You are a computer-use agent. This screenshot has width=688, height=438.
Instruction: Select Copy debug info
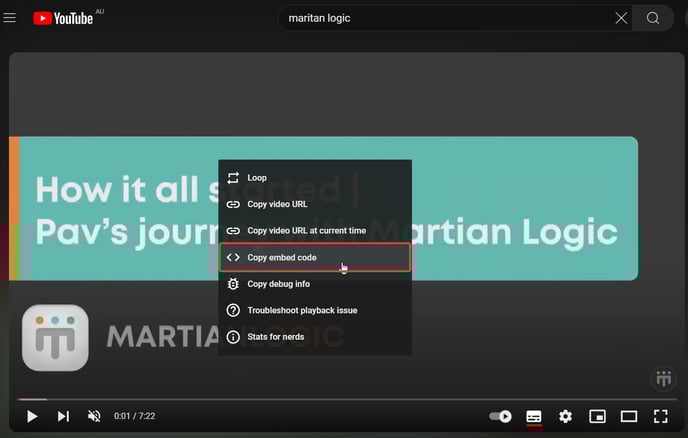[315, 284]
